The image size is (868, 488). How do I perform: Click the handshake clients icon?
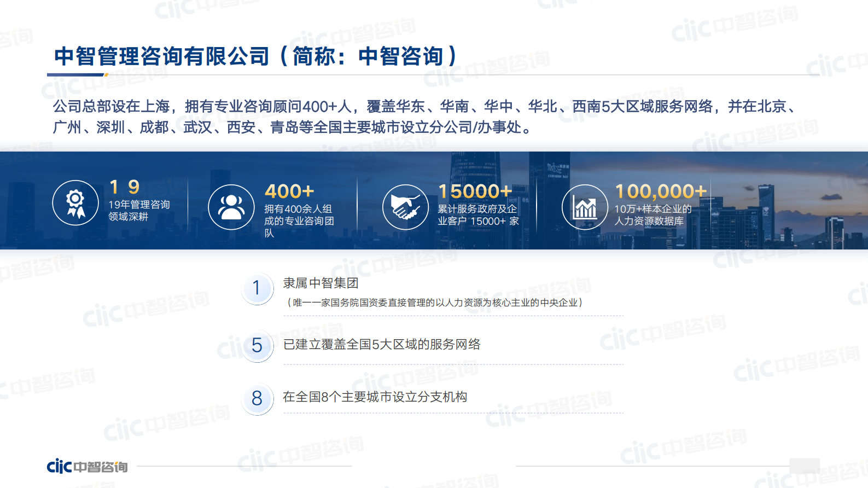tap(405, 207)
